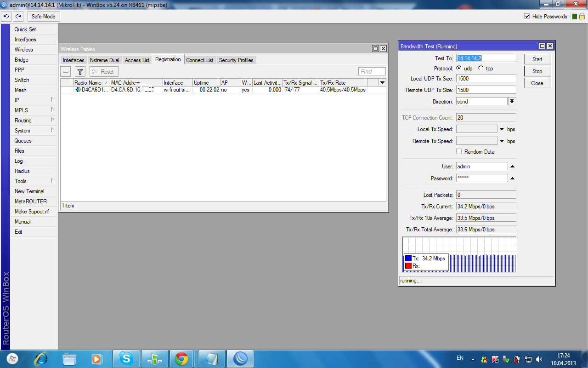This screenshot has width=588, height=368.
Task: Sort by the Uptime column header
Action: (x=206, y=83)
